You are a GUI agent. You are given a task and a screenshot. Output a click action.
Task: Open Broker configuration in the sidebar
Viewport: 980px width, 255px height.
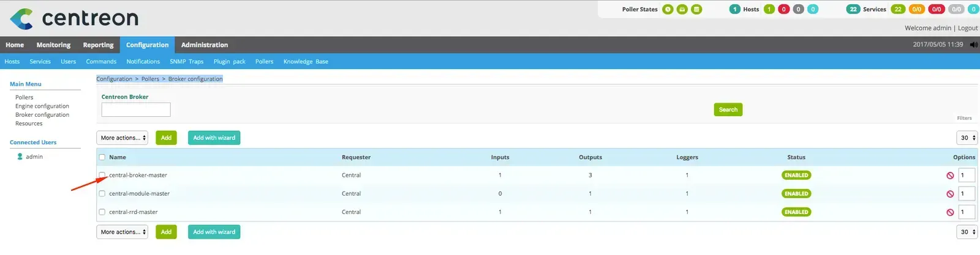coord(42,114)
